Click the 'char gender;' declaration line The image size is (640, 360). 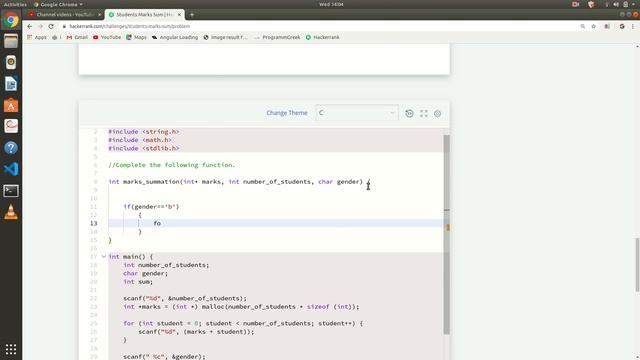[x=145, y=273]
